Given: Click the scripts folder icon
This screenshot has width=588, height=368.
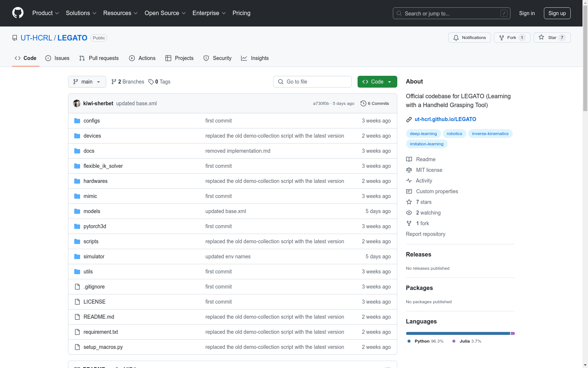Looking at the screenshot, I should coord(77,241).
